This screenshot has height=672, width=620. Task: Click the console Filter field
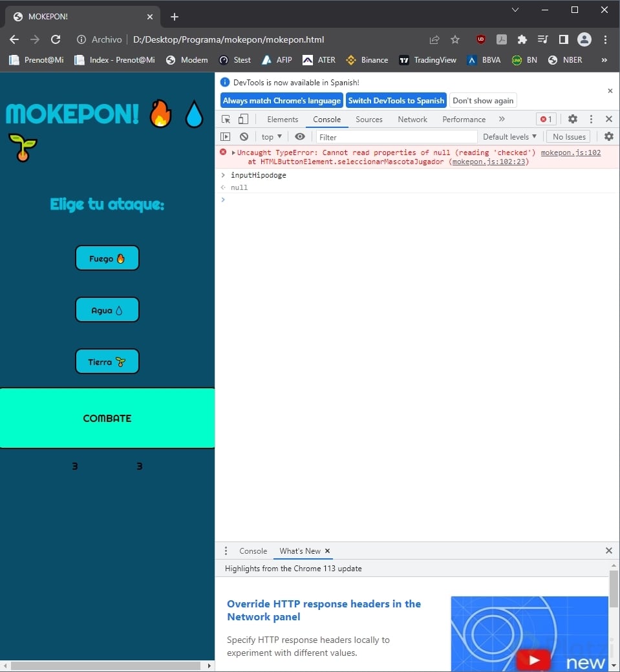click(x=396, y=137)
